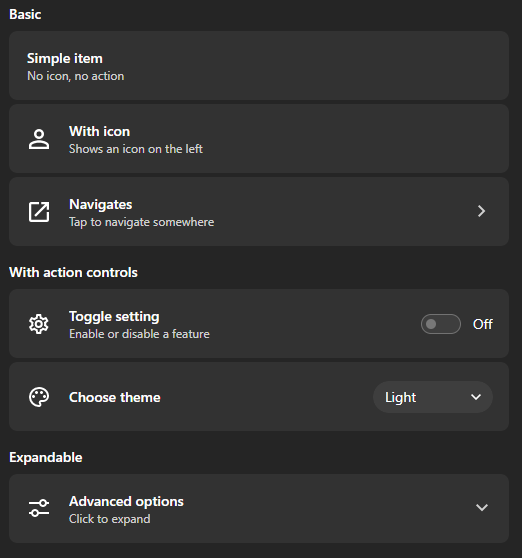The image size is (522, 558).
Task: Click the Off label next to switch
Action: tap(483, 324)
